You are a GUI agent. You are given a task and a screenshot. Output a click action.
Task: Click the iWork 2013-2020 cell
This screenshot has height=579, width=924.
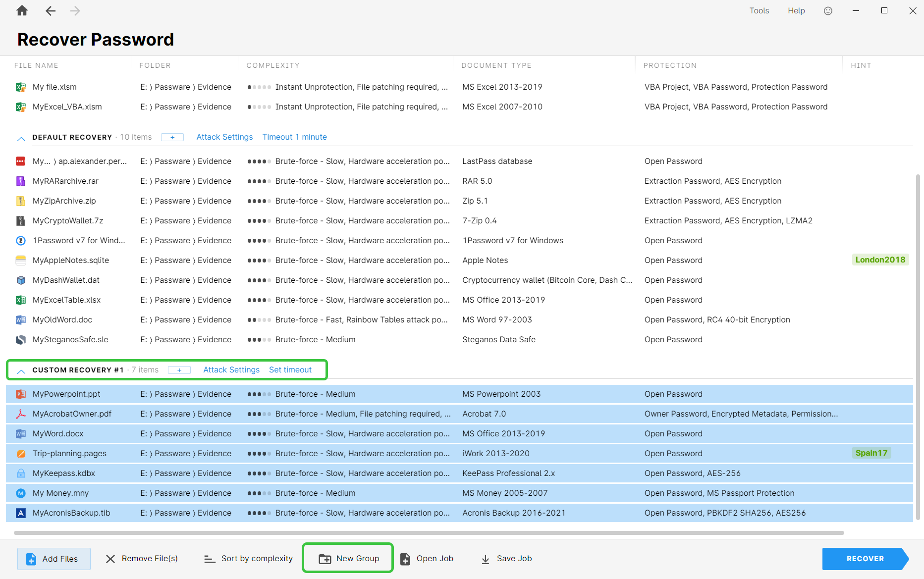[x=496, y=454]
